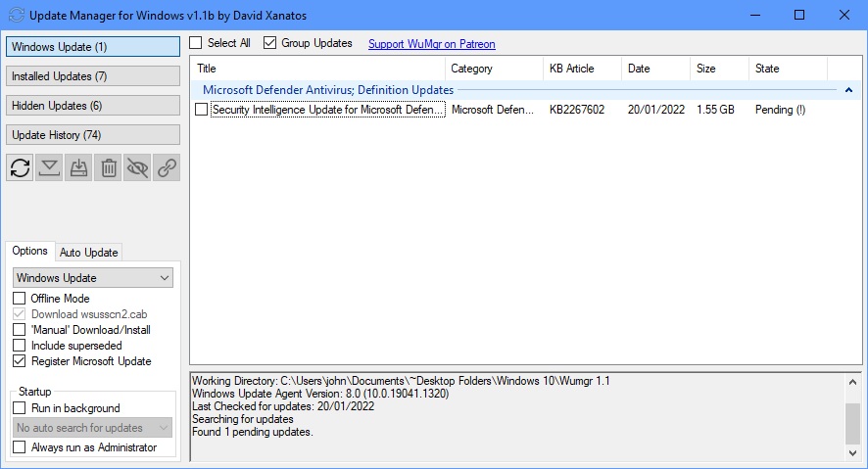Sort by the KB Article column header
This screenshot has width=868, height=469.
pyautogui.click(x=582, y=69)
